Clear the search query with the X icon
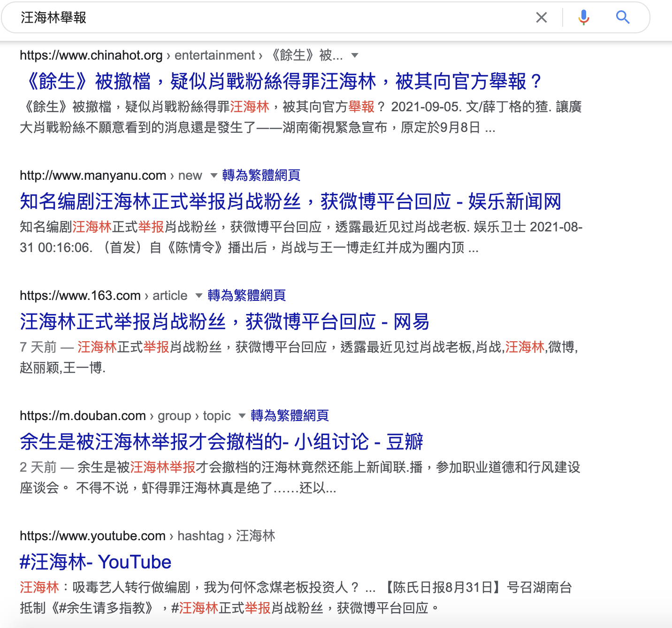 tap(542, 18)
